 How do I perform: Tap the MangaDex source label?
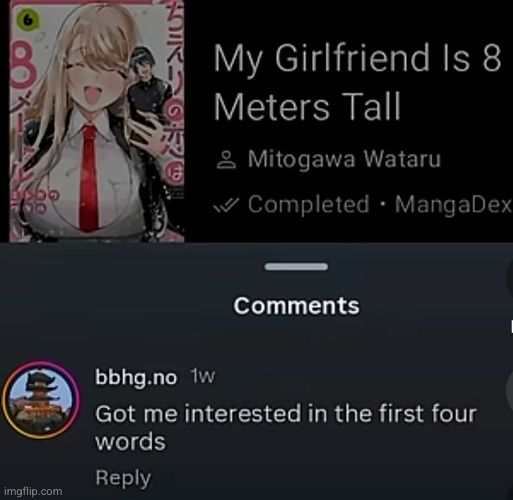[x=453, y=204]
